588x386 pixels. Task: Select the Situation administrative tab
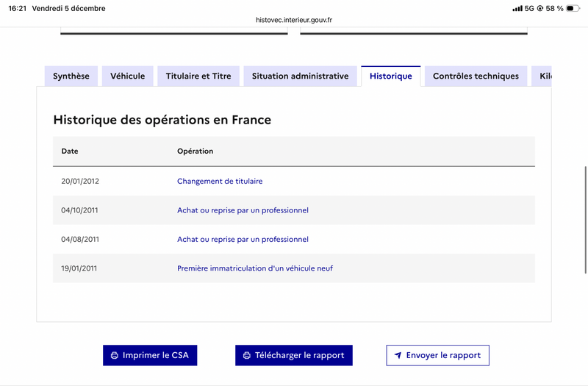[300, 76]
